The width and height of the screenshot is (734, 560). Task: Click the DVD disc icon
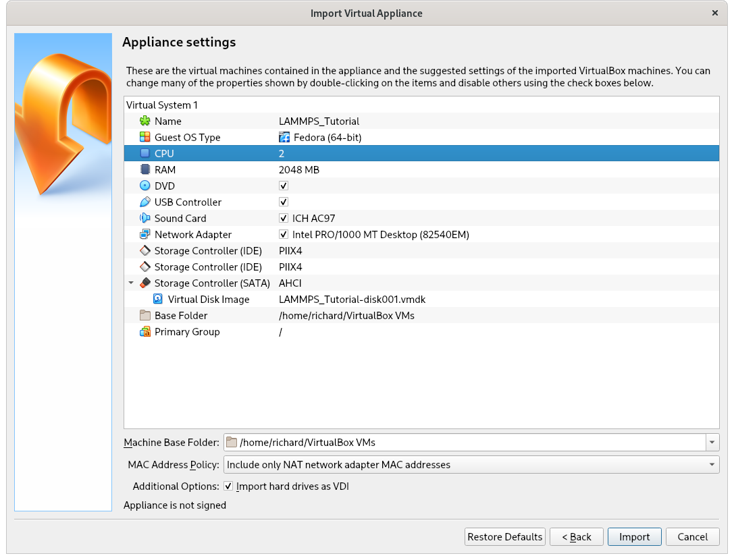[145, 186]
